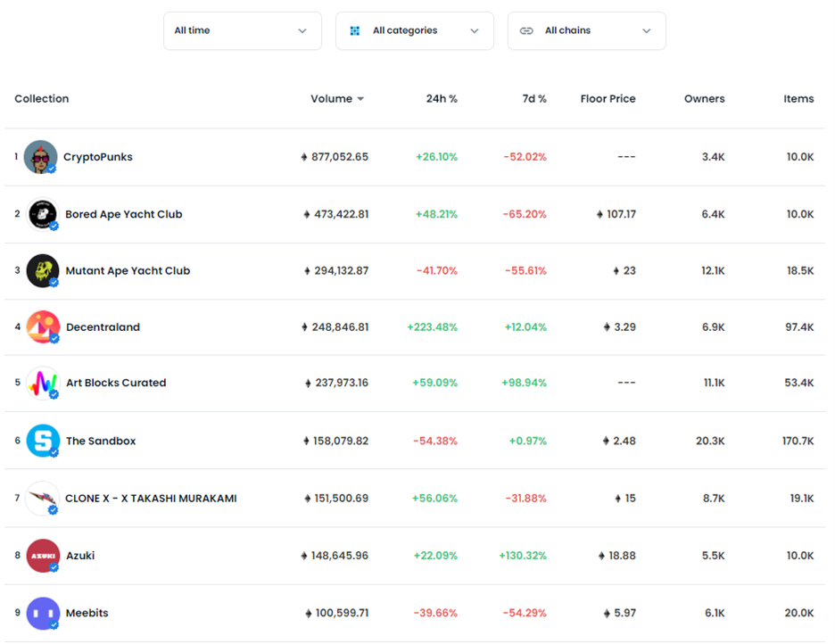Click the purple Meebits avatar icon

pyautogui.click(x=43, y=614)
